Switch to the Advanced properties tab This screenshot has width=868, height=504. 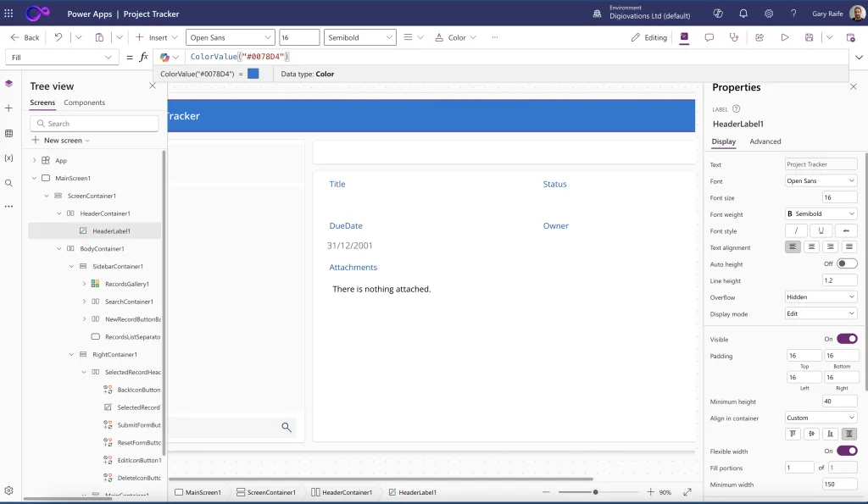point(765,141)
